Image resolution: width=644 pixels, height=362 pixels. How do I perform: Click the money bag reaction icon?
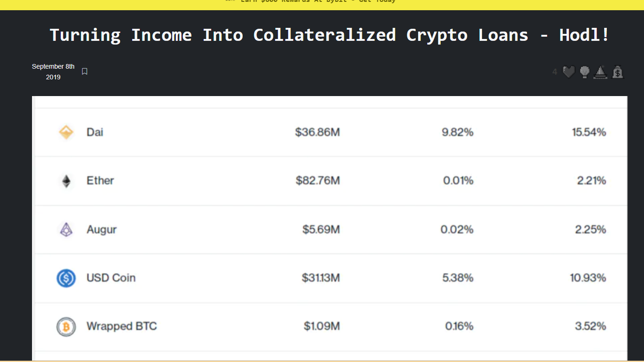618,72
